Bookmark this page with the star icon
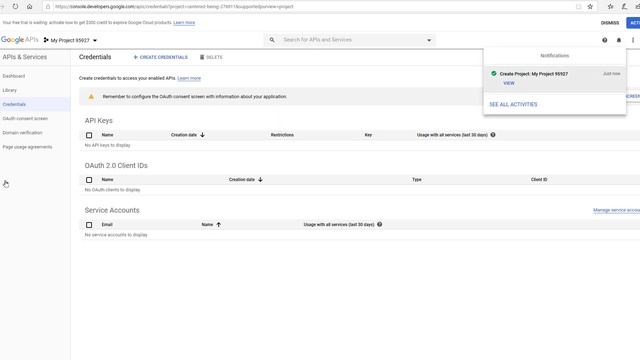The width and height of the screenshot is (640, 360). coord(590,7)
